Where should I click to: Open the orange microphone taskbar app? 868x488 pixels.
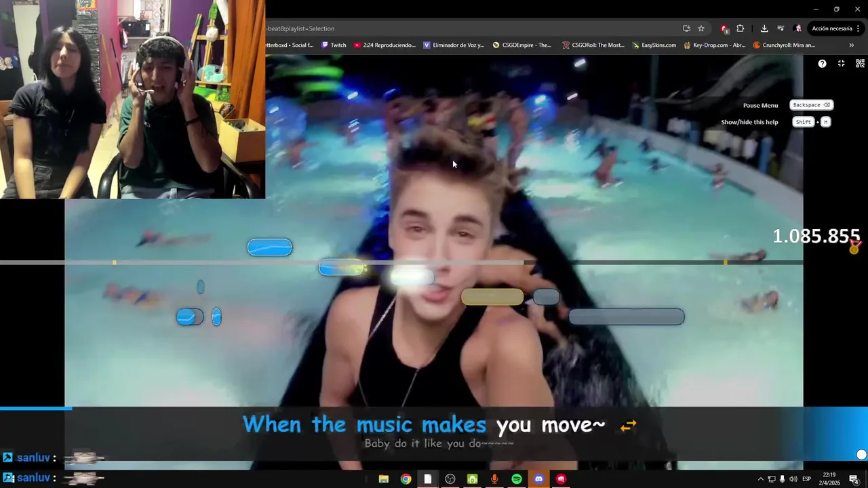click(494, 479)
